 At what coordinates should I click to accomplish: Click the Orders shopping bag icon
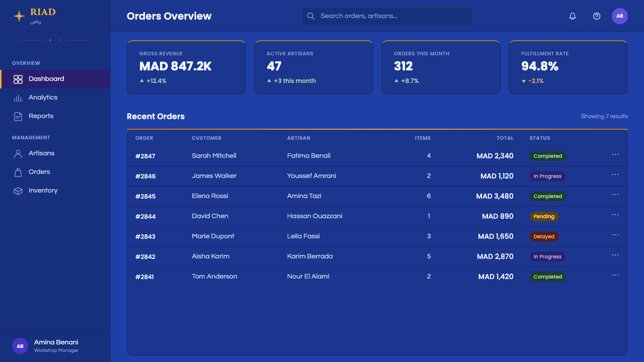click(x=18, y=172)
